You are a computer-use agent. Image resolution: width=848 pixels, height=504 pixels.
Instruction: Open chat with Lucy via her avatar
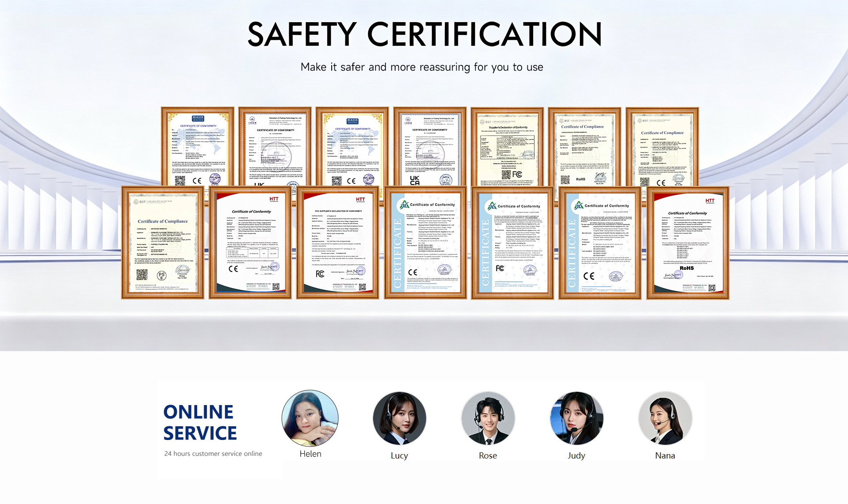pos(399,418)
